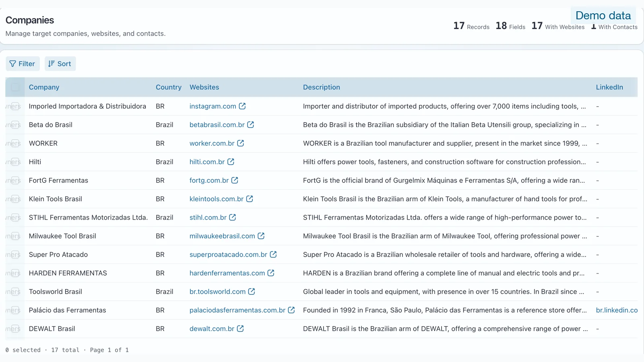This screenshot has width=644, height=362.
Task: Click the Toolsworld 'Global leader in tools' description
Action: click(444, 291)
